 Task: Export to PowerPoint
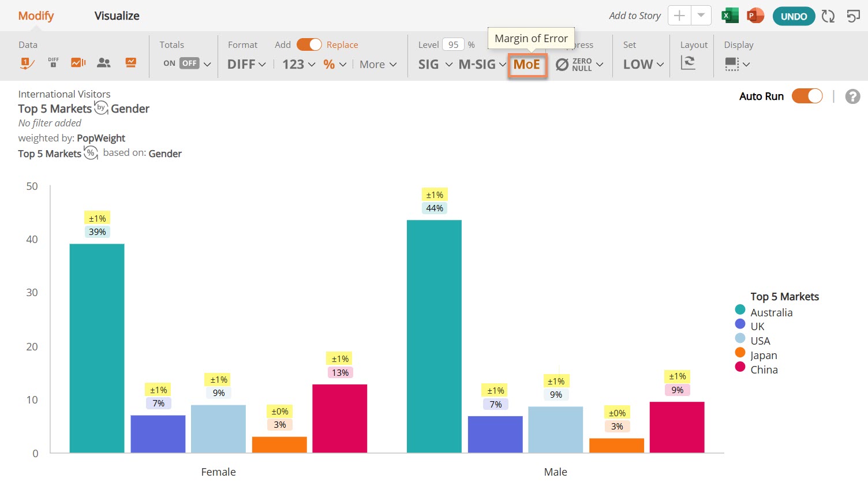[755, 16]
